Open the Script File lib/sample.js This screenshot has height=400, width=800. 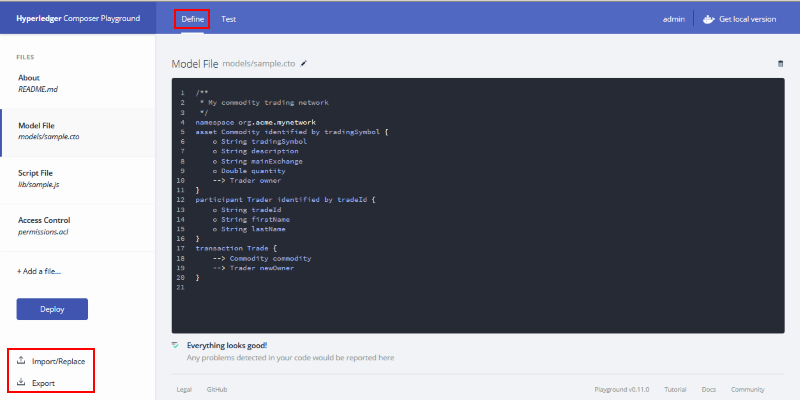78,179
